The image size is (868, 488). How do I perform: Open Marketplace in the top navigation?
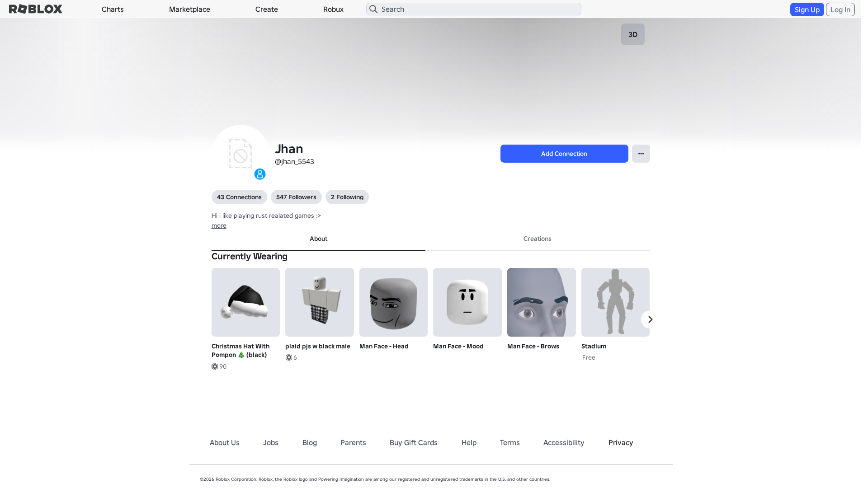click(189, 9)
